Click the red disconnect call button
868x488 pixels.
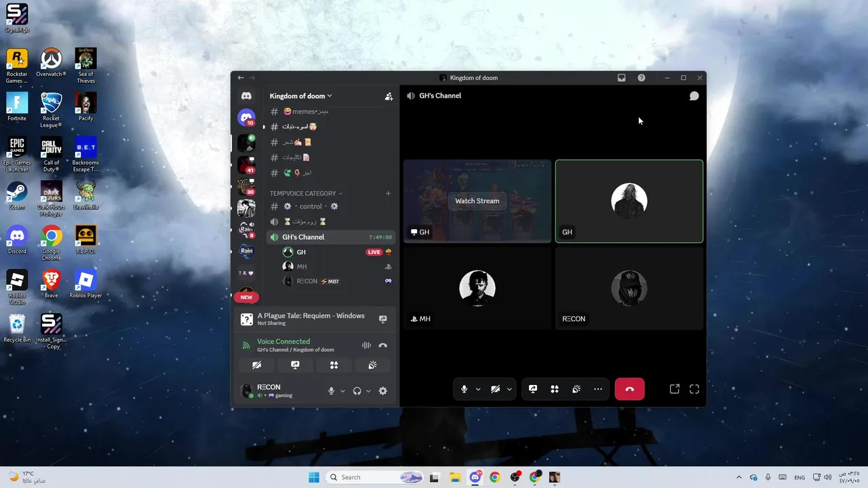pyautogui.click(x=630, y=389)
